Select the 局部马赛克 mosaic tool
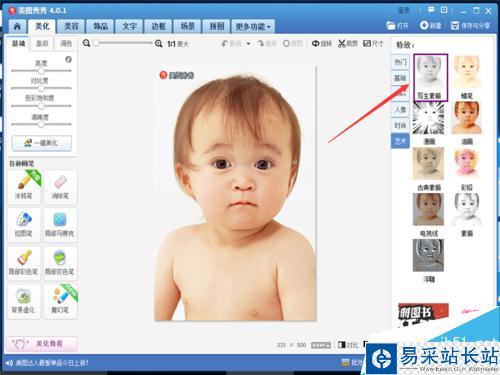This screenshot has height=375, width=500. point(60,225)
